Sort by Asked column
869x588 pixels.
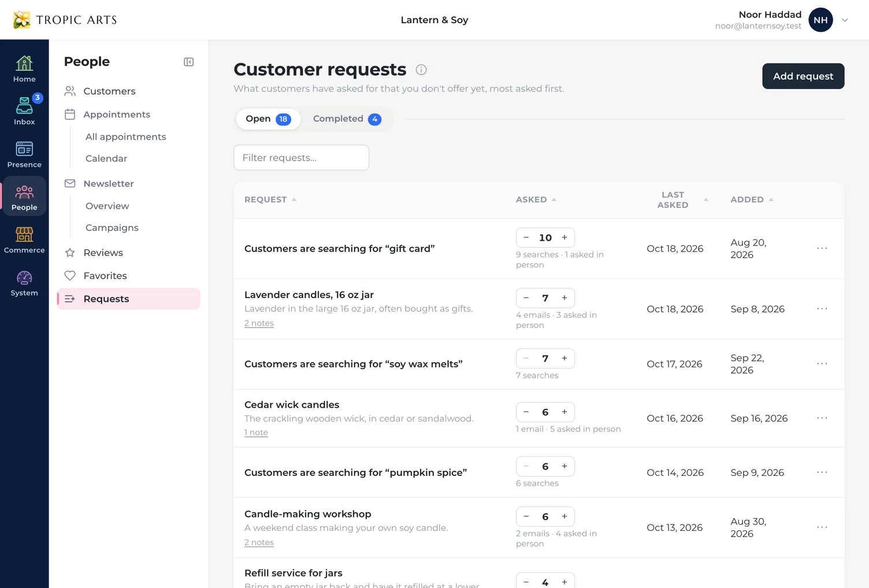tap(536, 199)
